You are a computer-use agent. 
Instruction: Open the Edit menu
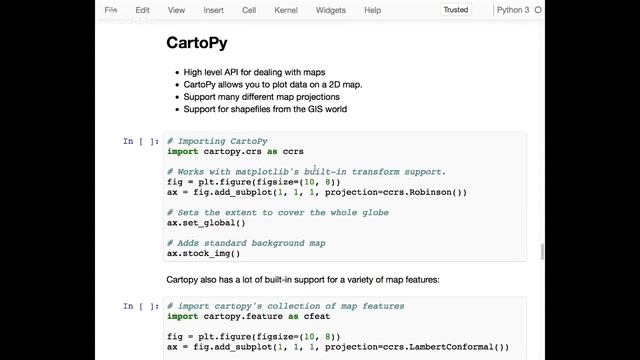142,10
